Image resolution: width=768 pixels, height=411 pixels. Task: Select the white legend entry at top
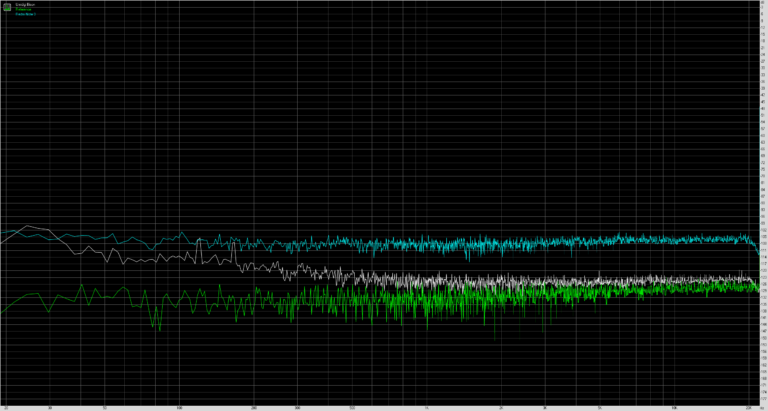coord(23,5)
